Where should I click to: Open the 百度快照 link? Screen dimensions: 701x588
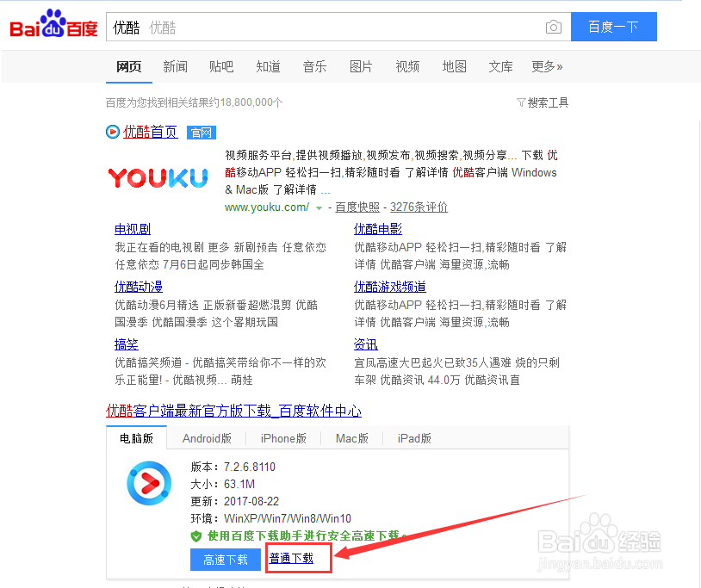[x=357, y=207]
